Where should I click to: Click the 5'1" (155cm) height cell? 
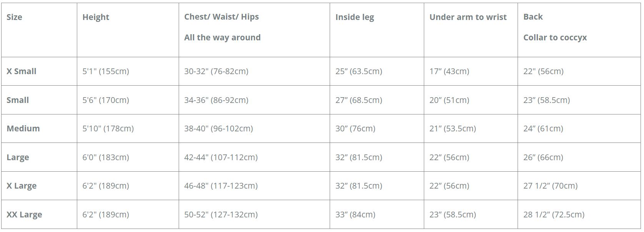(x=106, y=71)
